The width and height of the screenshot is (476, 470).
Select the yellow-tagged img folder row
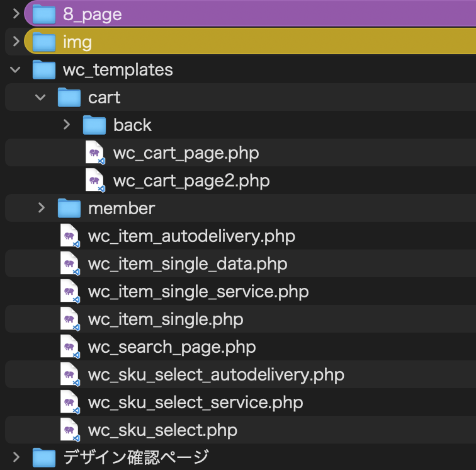[x=250, y=42]
